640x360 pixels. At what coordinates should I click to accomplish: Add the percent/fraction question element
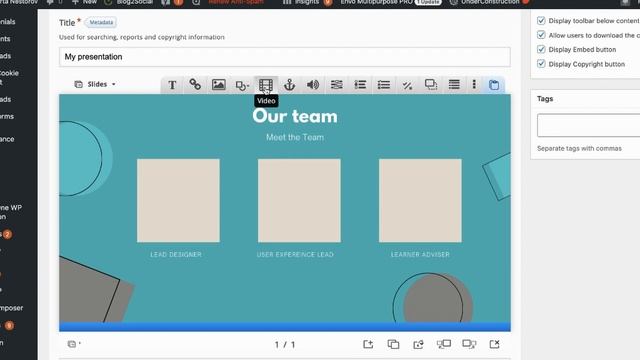pos(407,85)
